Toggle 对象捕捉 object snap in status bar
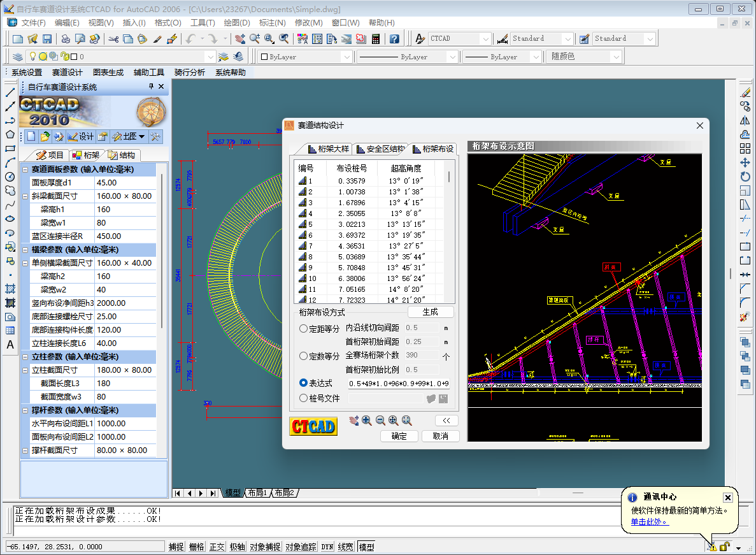Viewport: 756px width, 555px height. pos(265,547)
